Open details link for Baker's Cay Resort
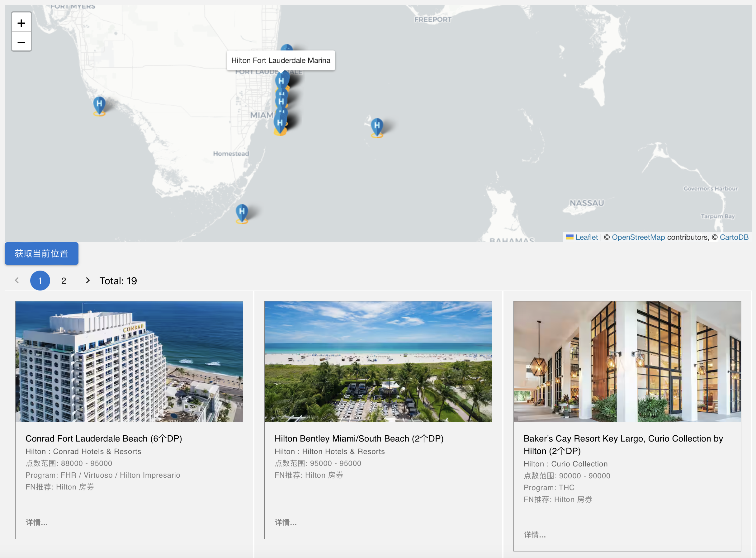The width and height of the screenshot is (756, 558). point(535,535)
